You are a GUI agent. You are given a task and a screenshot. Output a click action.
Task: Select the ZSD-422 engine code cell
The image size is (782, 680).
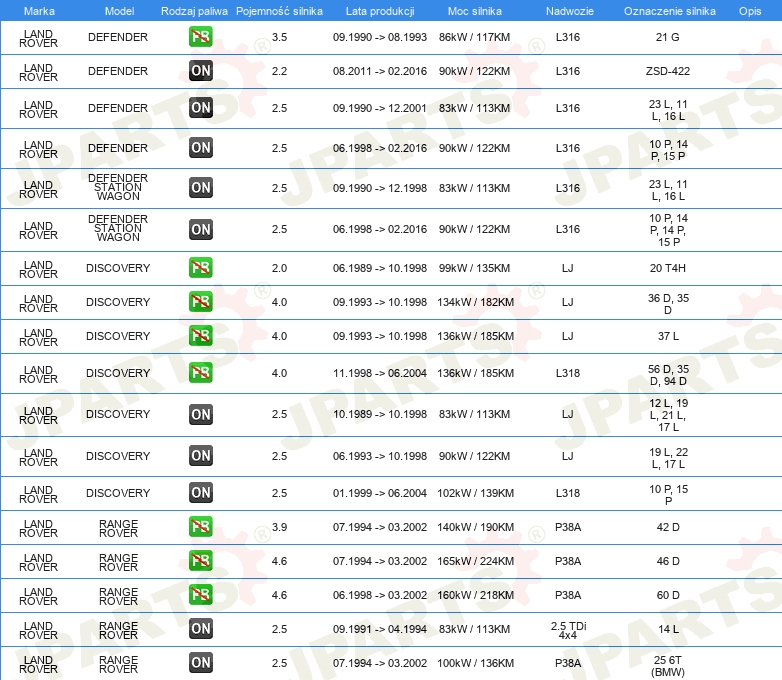click(x=667, y=71)
